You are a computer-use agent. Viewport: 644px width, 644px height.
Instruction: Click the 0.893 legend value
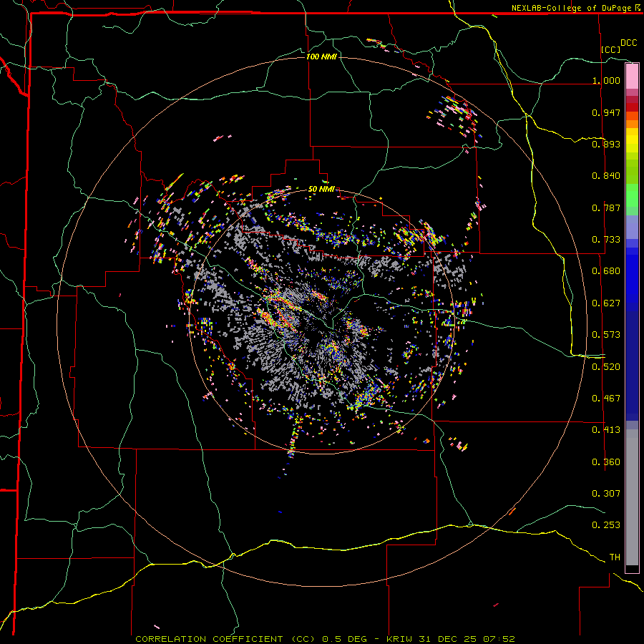pos(606,144)
